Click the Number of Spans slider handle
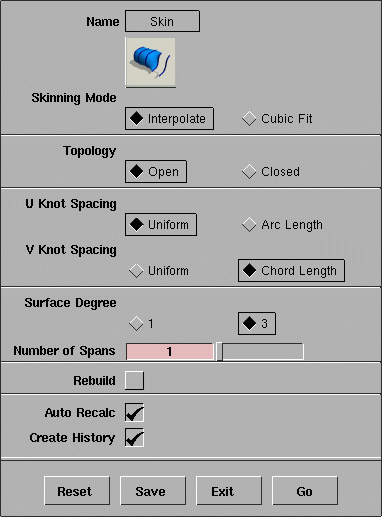The width and height of the screenshot is (382, 517). [219, 351]
